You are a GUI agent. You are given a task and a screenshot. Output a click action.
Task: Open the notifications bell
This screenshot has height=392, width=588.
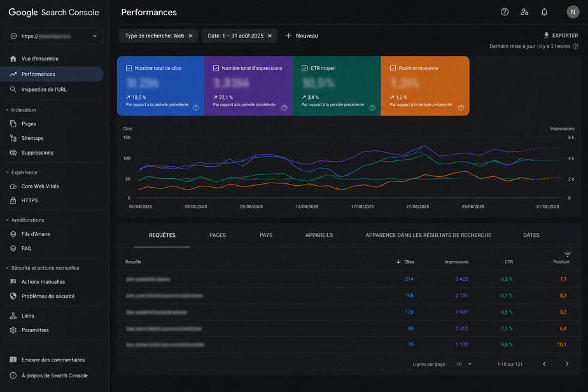[x=544, y=12]
